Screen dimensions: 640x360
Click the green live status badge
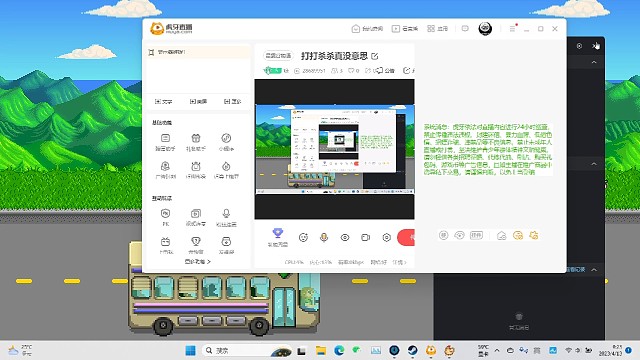(x=273, y=71)
